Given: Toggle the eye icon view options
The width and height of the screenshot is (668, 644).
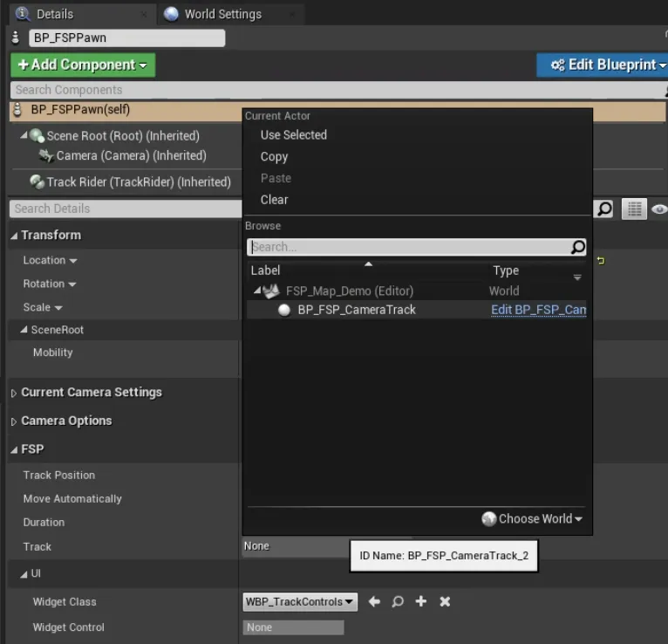Looking at the screenshot, I should (x=659, y=209).
